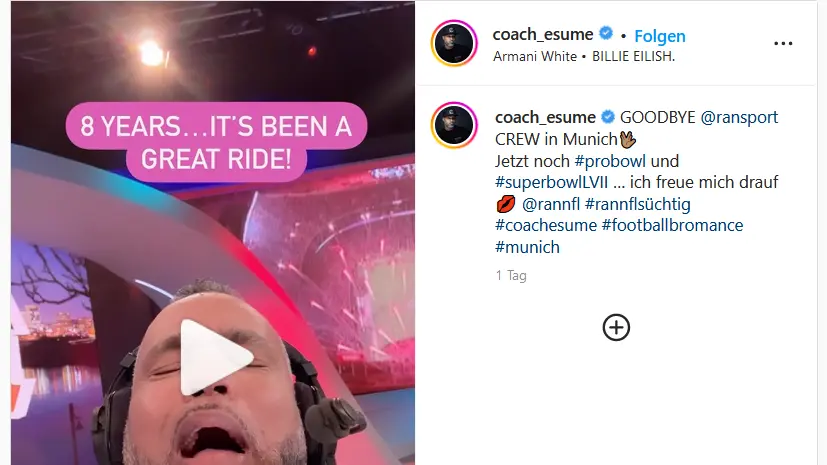Open the #superbowlLVII hashtag
This screenshot has height=465, width=827.
tap(551, 182)
